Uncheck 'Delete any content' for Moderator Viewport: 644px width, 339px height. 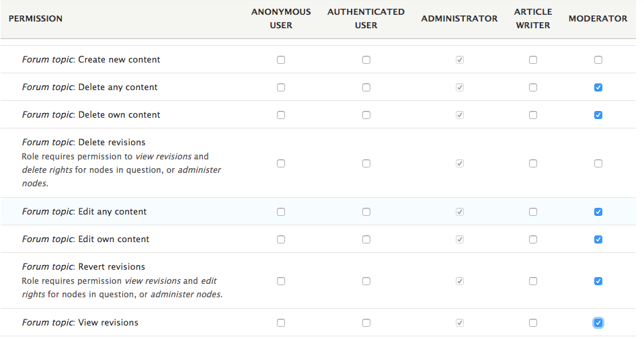click(598, 87)
